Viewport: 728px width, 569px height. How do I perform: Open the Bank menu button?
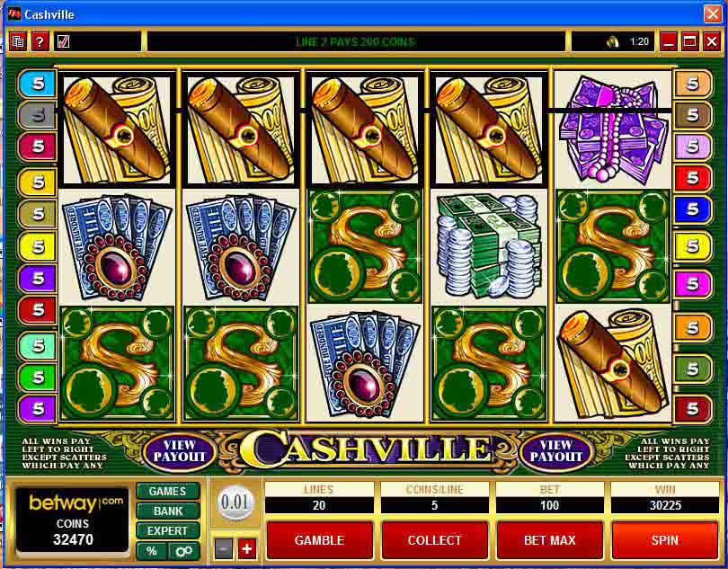click(x=167, y=511)
